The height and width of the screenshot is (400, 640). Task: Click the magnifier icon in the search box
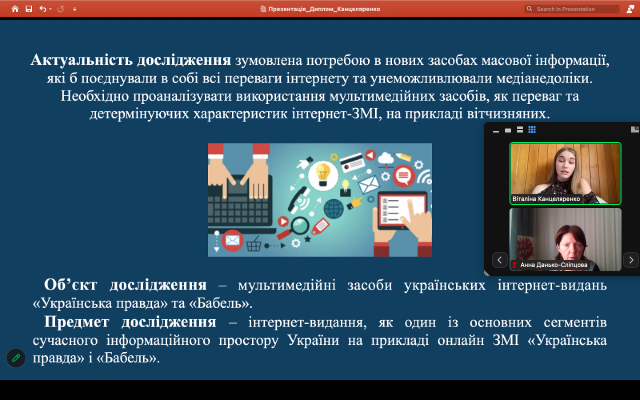(x=529, y=9)
